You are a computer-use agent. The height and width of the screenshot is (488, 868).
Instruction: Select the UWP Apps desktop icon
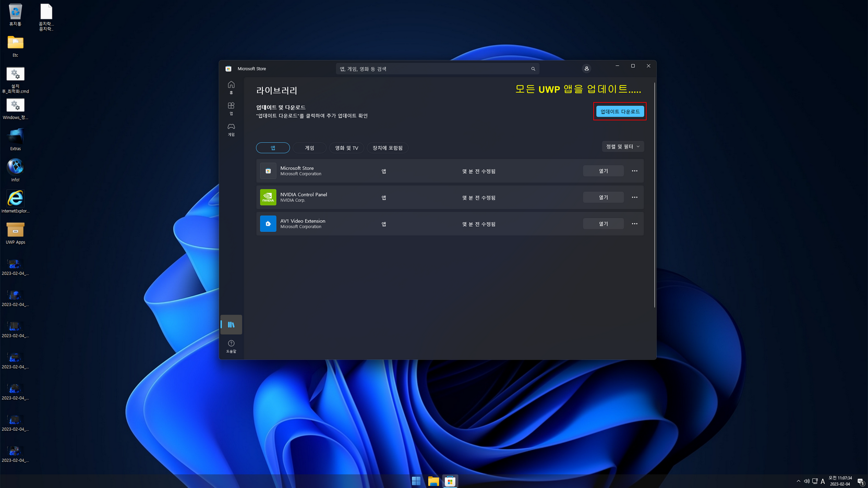[15, 233]
